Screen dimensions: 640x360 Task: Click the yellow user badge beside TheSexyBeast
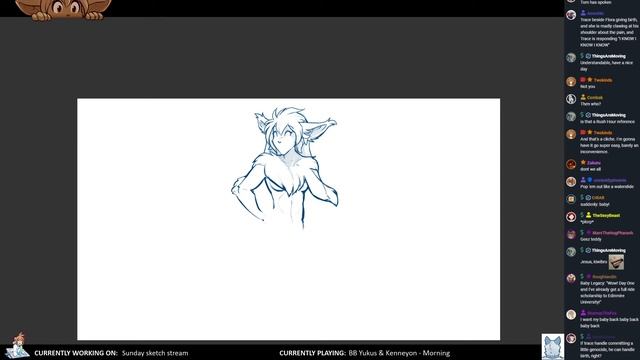pos(589,215)
